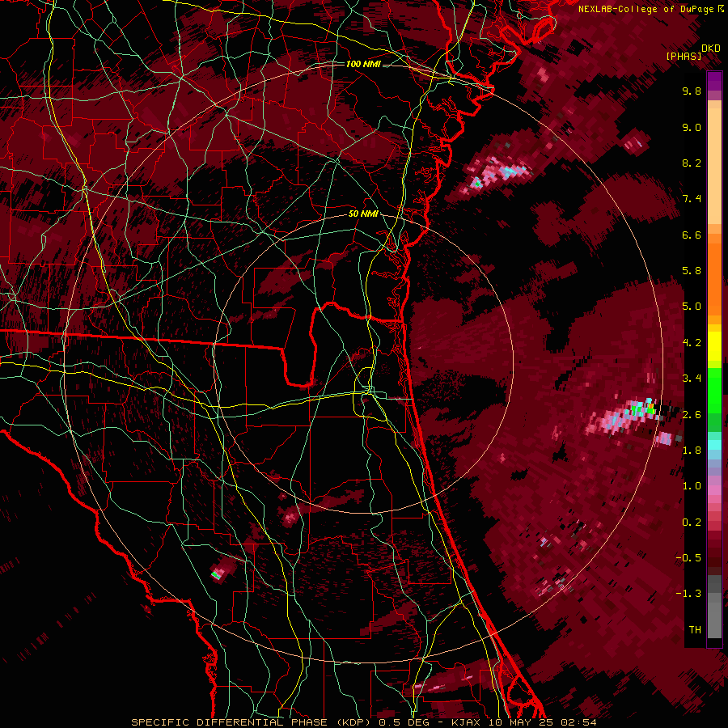Pick the purple top band of color scale

[x=714, y=81]
